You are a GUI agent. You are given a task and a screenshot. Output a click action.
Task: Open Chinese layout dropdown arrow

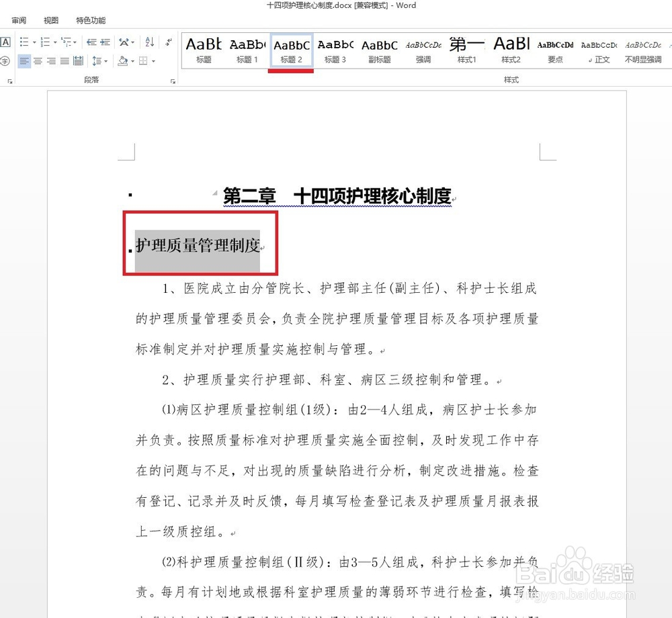132,42
